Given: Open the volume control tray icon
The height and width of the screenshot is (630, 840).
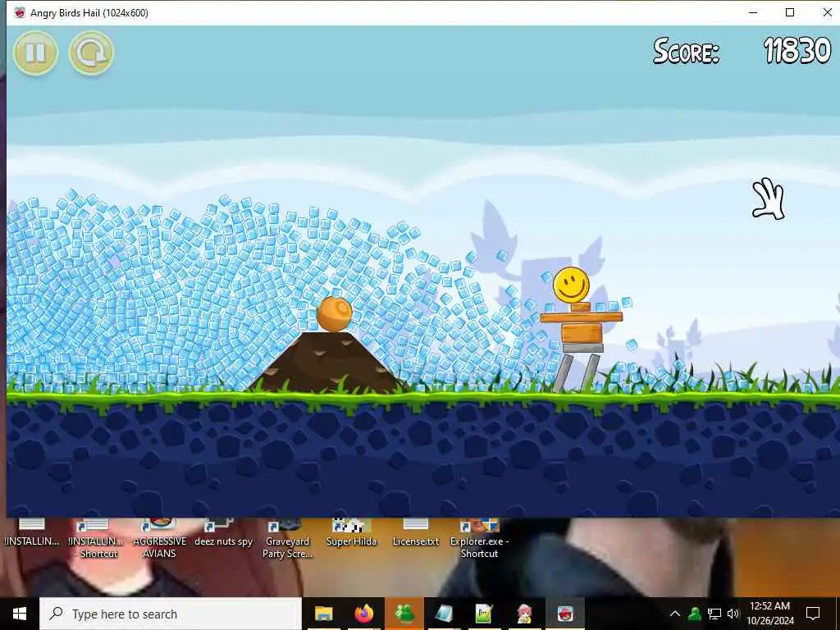Looking at the screenshot, I should click(733, 614).
